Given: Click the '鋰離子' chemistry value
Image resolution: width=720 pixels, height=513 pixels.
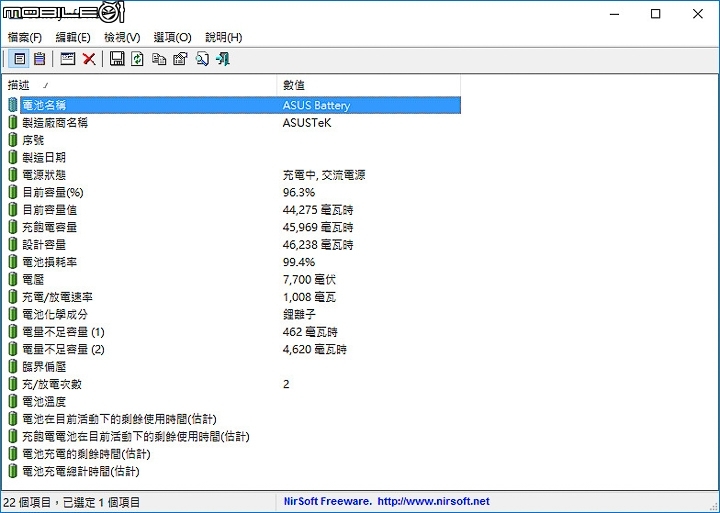Looking at the screenshot, I should click(299, 314).
